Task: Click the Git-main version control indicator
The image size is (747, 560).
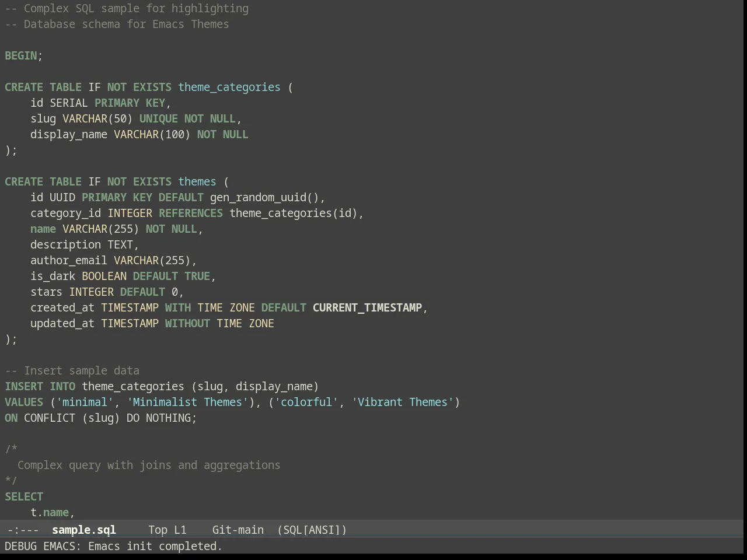Action: pyautogui.click(x=238, y=530)
